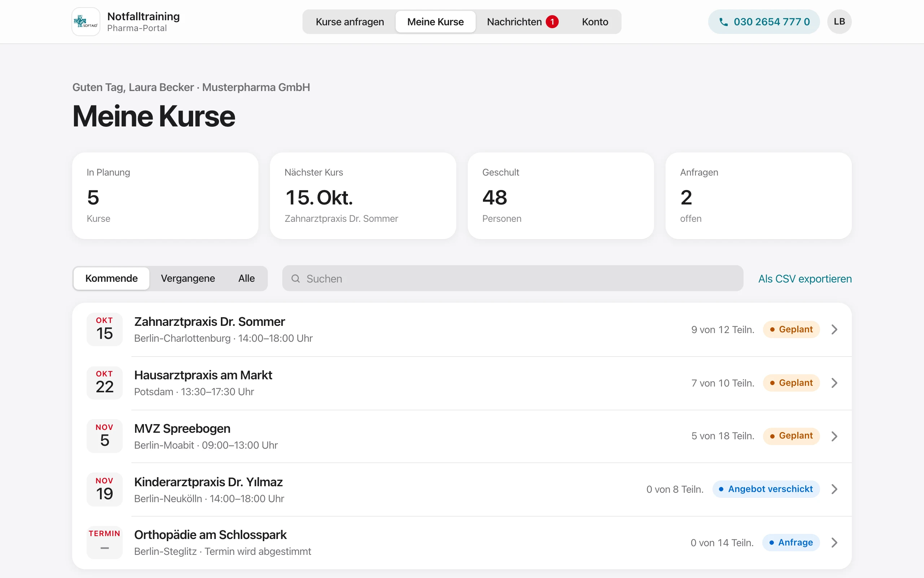Open the LB user avatar

pos(839,22)
